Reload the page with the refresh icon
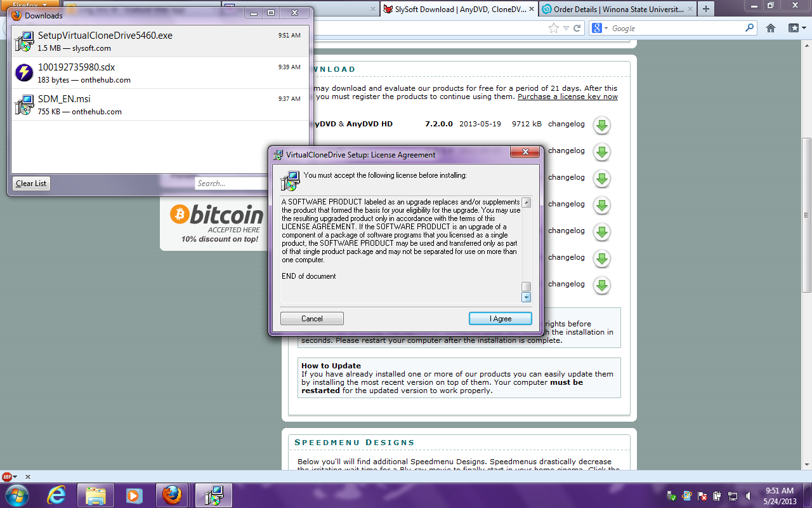 pyautogui.click(x=577, y=28)
